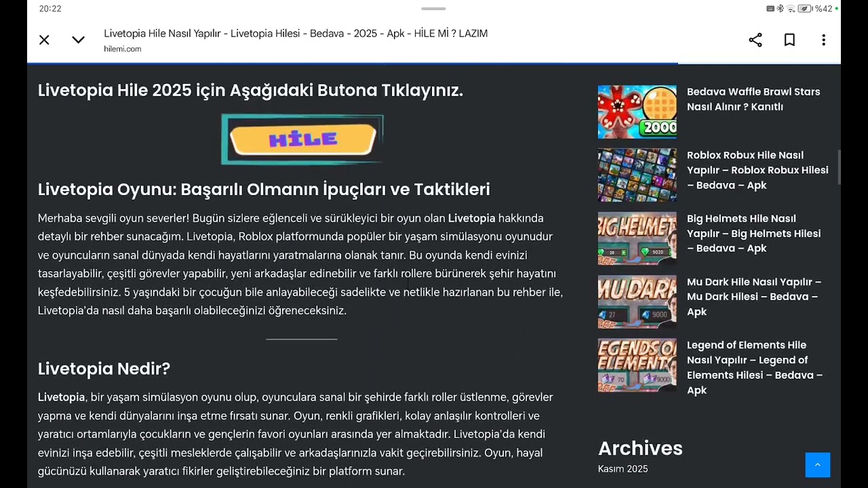Click the yellow HİLE button
Viewport: 868px width, 488px height.
(x=302, y=139)
